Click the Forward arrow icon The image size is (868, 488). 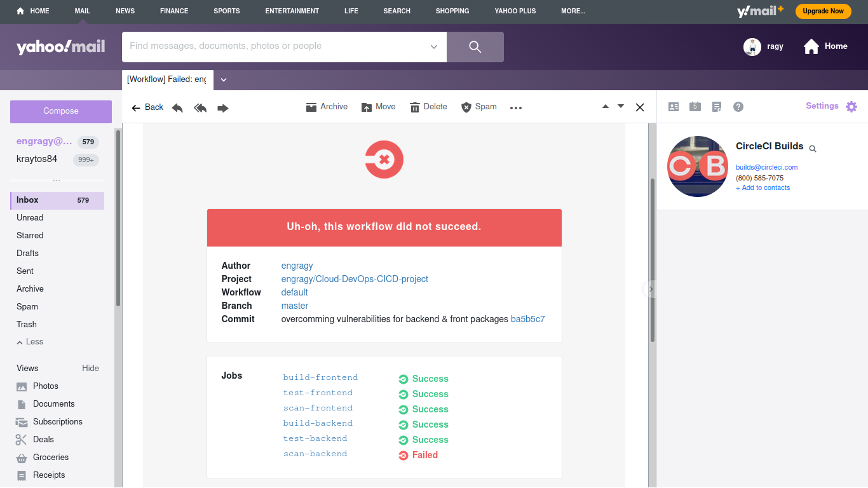coord(223,108)
